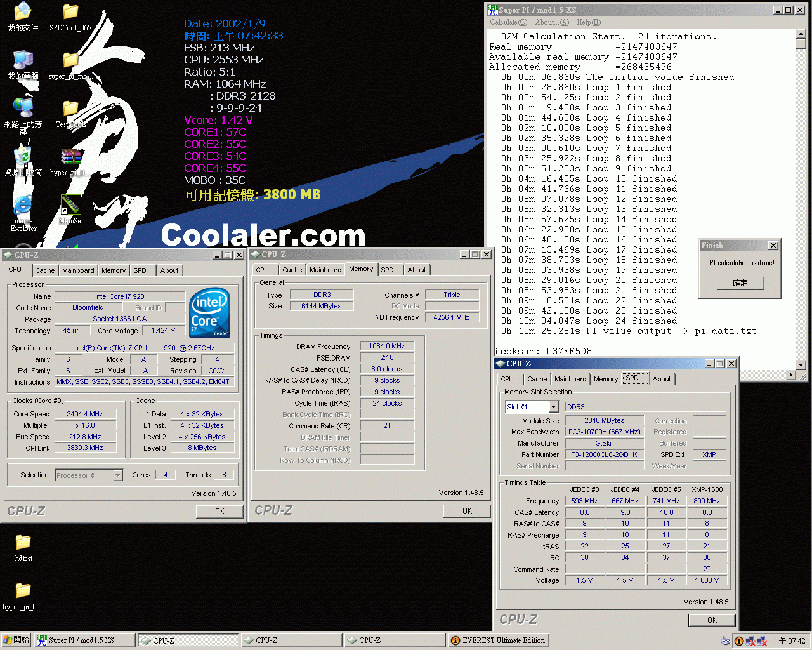
Task: Click OK in the left CPU-Z window
Action: 219,512
